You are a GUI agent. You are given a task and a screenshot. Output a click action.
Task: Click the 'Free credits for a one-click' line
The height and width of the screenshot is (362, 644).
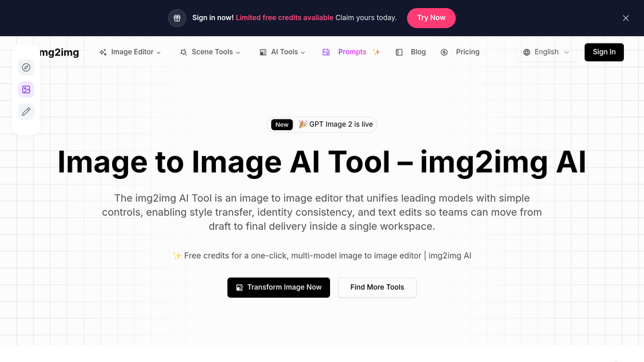click(322, 255)
